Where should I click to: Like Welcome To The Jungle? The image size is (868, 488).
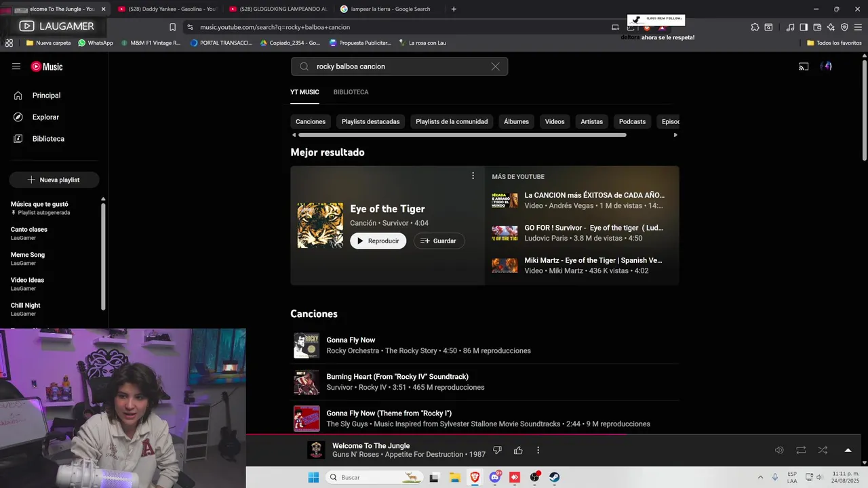[518, 450]
